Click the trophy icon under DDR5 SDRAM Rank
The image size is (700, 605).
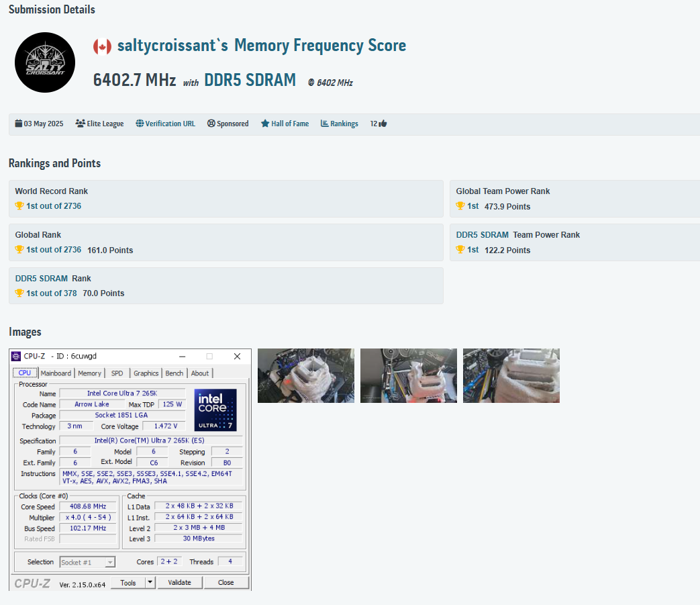pos(19,293)
